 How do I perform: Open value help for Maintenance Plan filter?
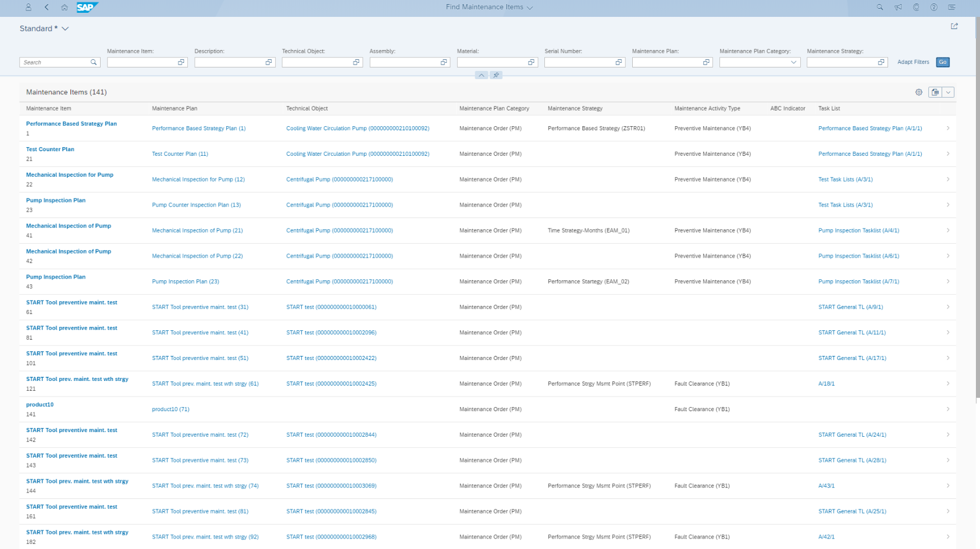tap(706, 62)
